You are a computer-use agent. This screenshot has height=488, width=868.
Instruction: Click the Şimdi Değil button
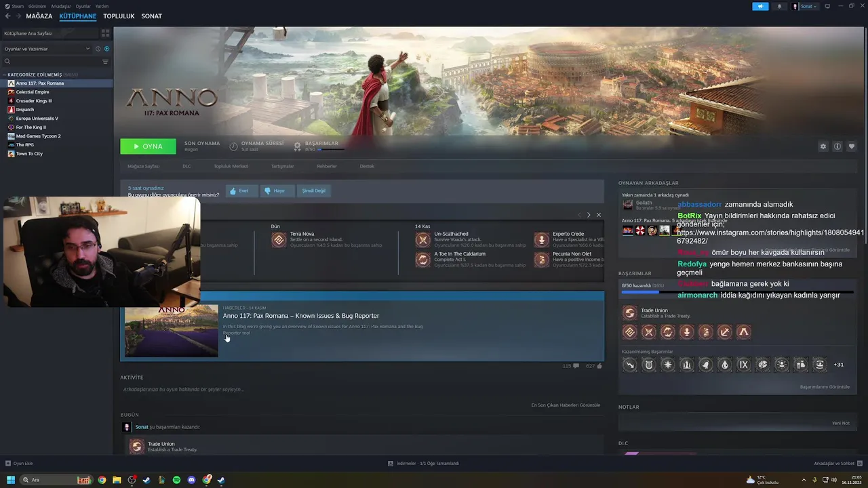314,191
